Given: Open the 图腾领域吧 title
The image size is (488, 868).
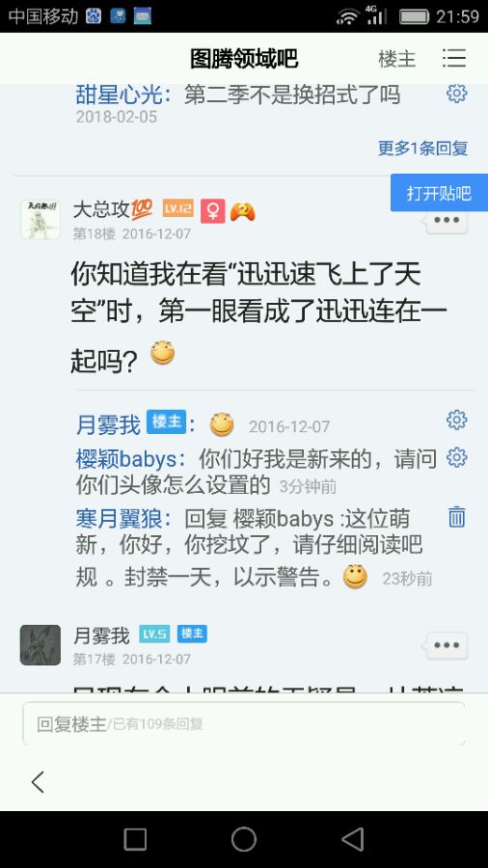Looking at the screenshot, I should point(244,59).
